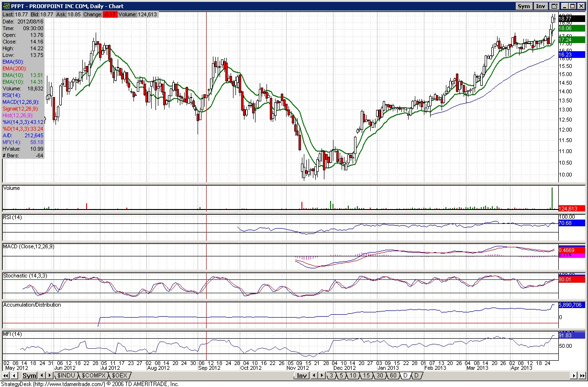Image resolution: width=588 pixels, height=387 pixels.
Task: Switch to the $OEX symbol tab
Action: point(120,376)
